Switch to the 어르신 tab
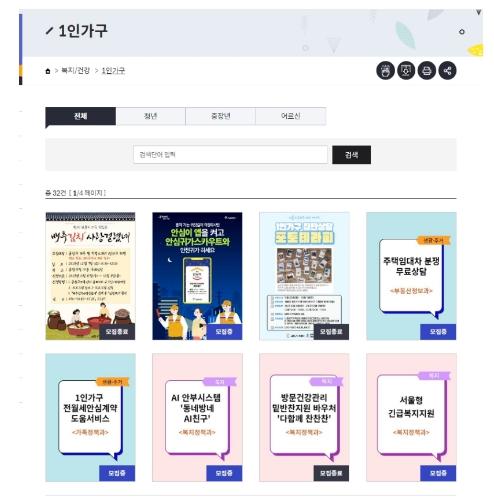The width and height of the screenshot is (494, 502). [291, 116]
